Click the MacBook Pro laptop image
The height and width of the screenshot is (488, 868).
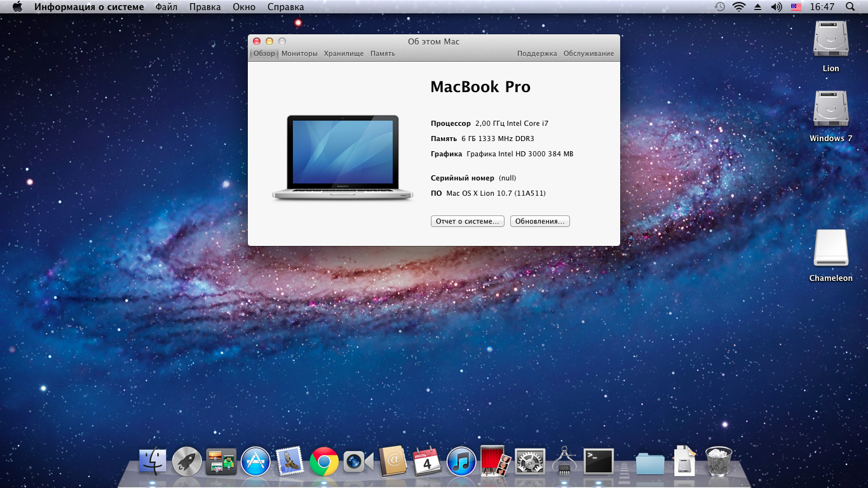[x=343, y=158]
